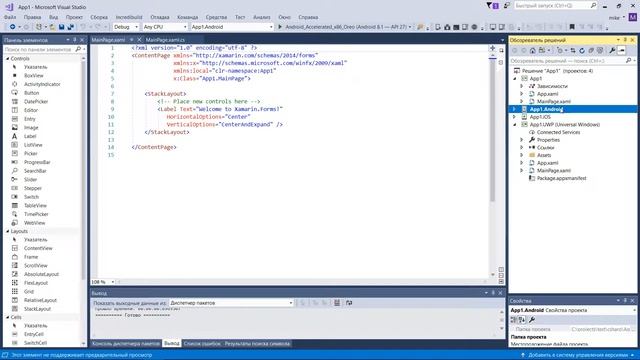Pick the ListView control in Toolbox

(x=33, y=145)
